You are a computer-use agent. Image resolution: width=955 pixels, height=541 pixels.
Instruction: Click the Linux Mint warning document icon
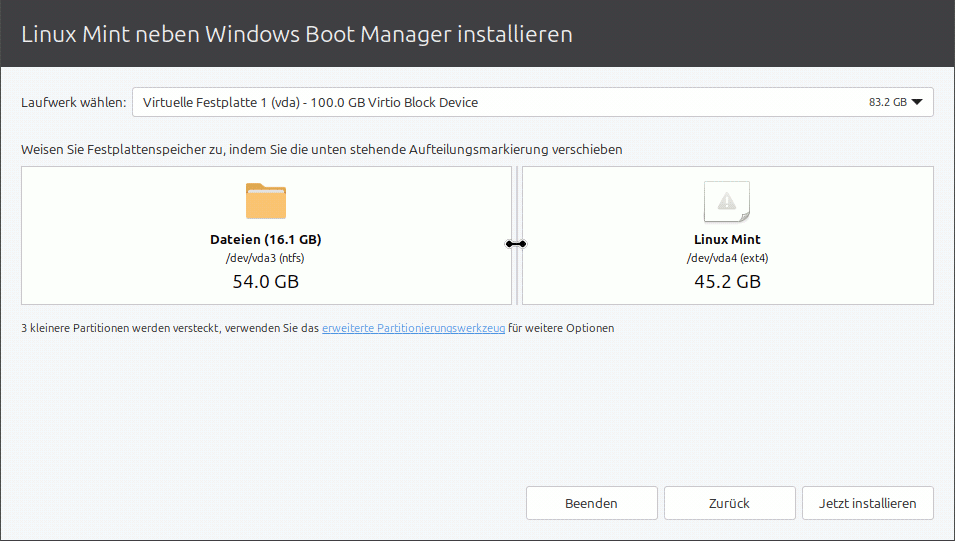pos(727,202)
